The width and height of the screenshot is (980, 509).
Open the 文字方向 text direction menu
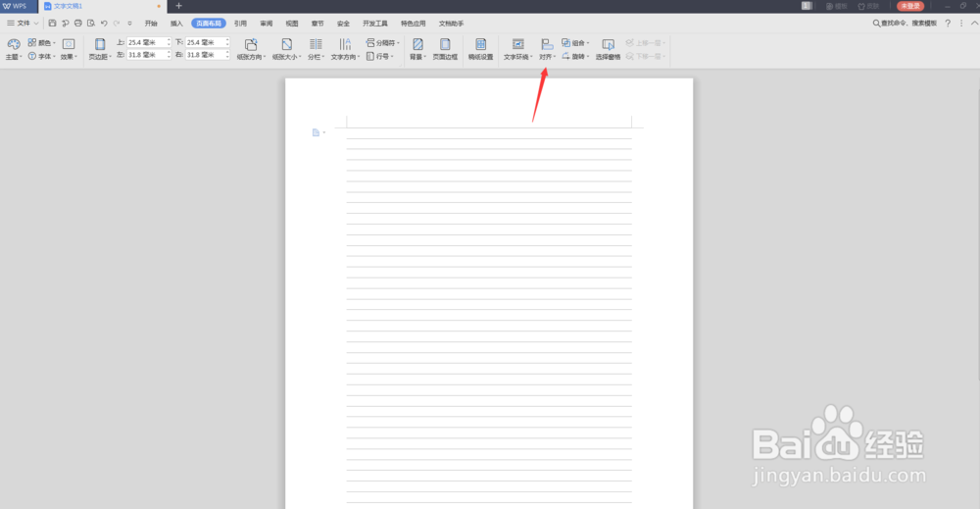click(x=345, y=49)
